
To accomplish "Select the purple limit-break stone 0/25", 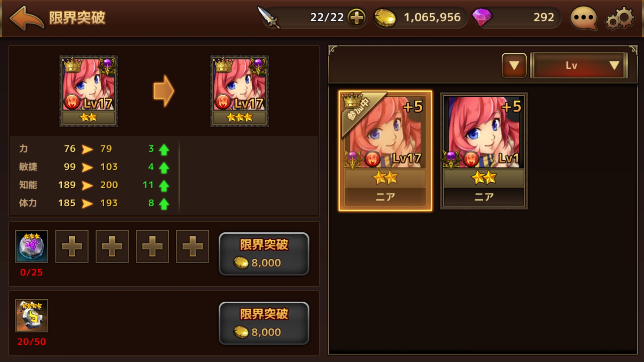I will pos(32,246).
